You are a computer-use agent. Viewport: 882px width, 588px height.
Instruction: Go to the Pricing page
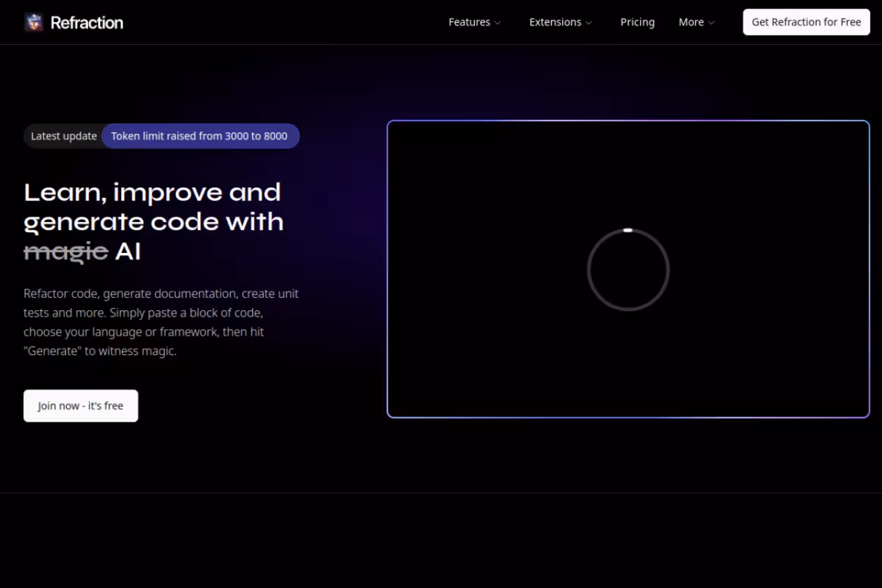(637, 22)
